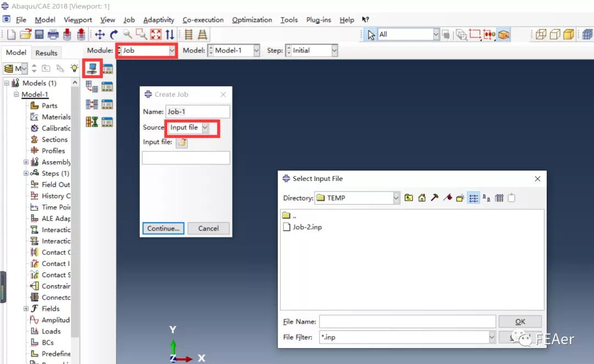This screenshot has width=594, height=364.
Task: Open the Plug-ins menu
Action: click(318, 20)
